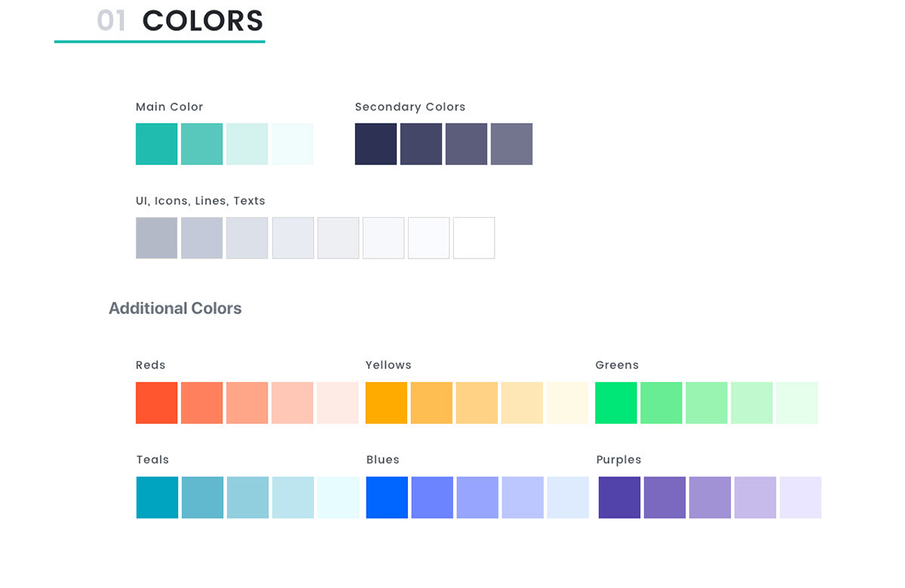This screenshot has height=588, width=905.
Task: Choose the darkest navy Secondary Colors swatch
Action: (376, 144)
